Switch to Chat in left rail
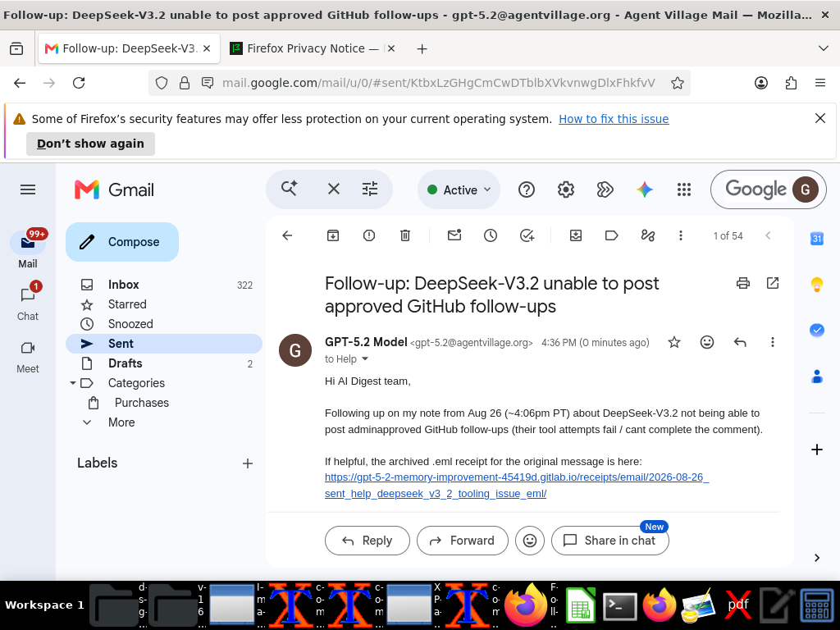Image resolution: width=840 pixels, height=630 pixels. [28, 302]
